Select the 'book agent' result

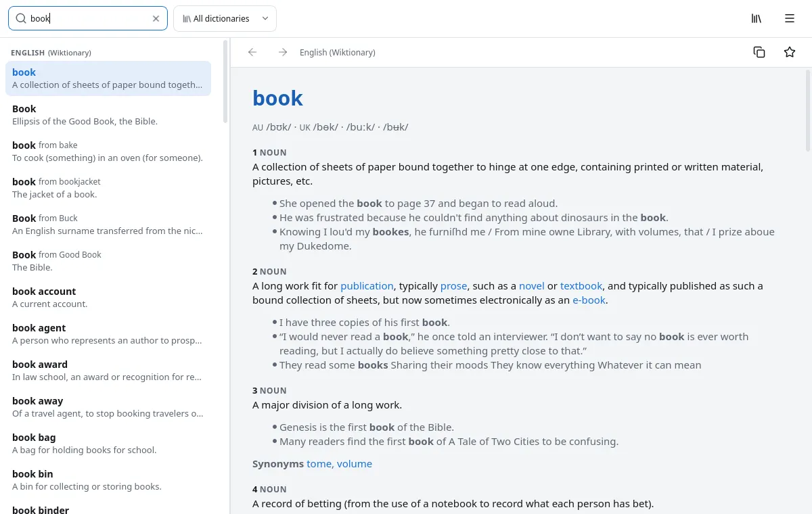(108, 334)
